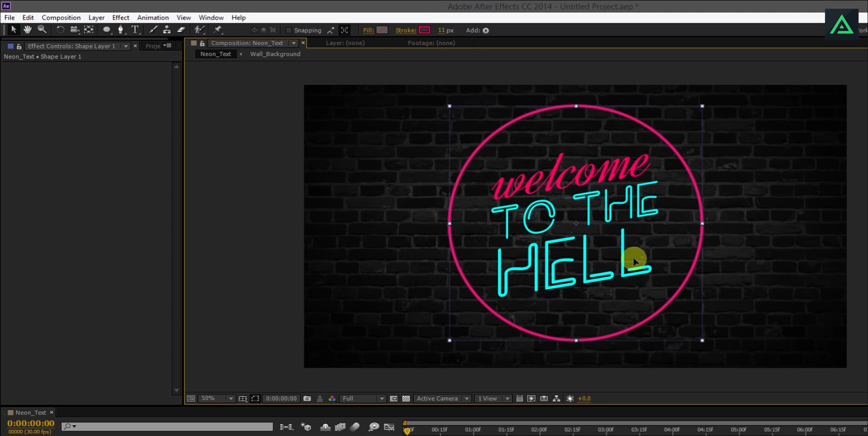Select the Pen tool
Screen dimensions: 868x436
[121, 30]
